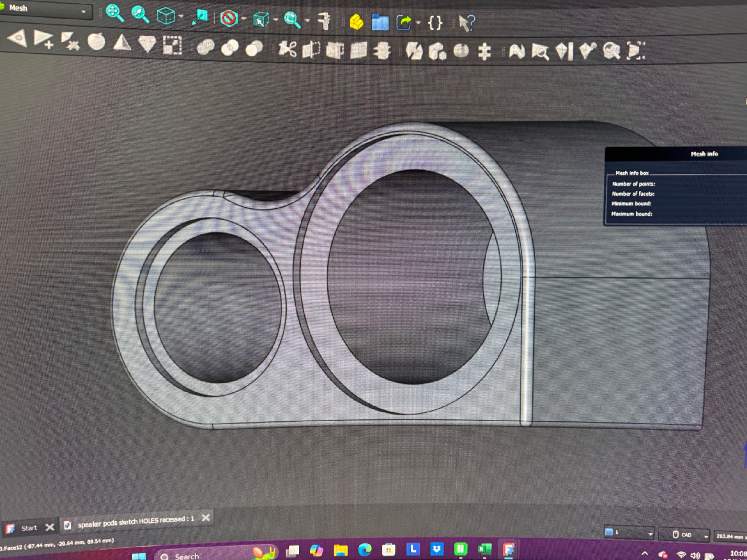Close the speaker pods sketch tab
This screenshot has width=747, height=560.
(206, 518)
